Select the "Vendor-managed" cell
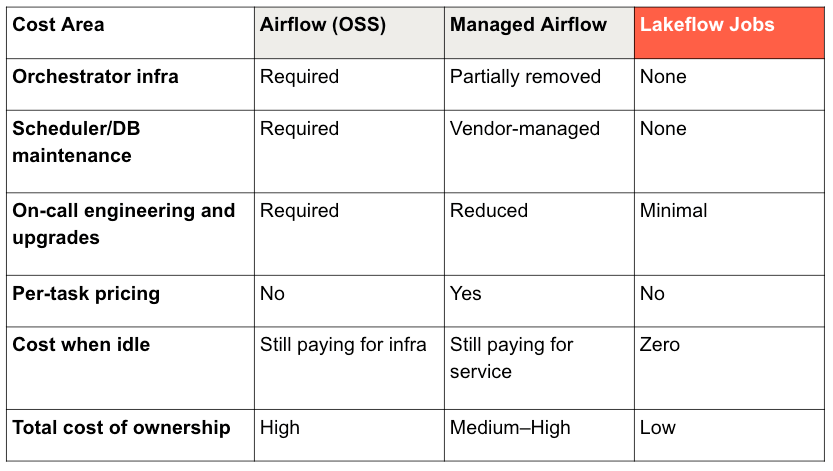The image size is (833, 471). click(524, 129)
